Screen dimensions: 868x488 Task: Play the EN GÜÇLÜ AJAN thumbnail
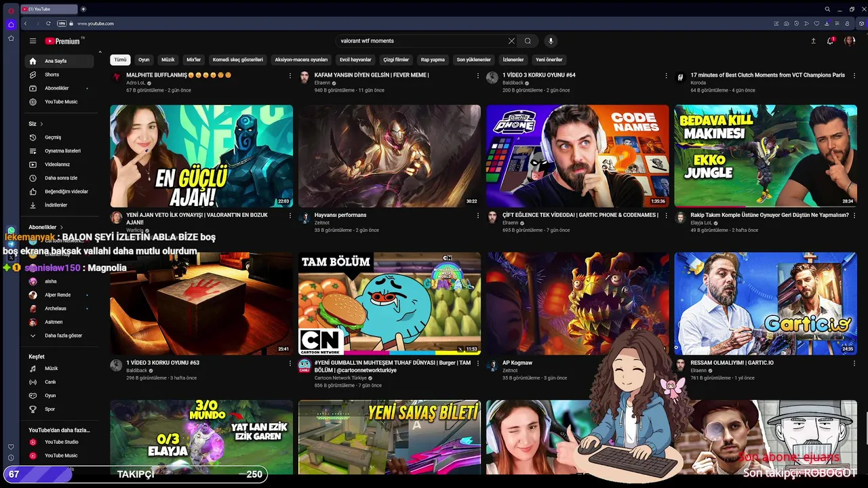[201, 156]
